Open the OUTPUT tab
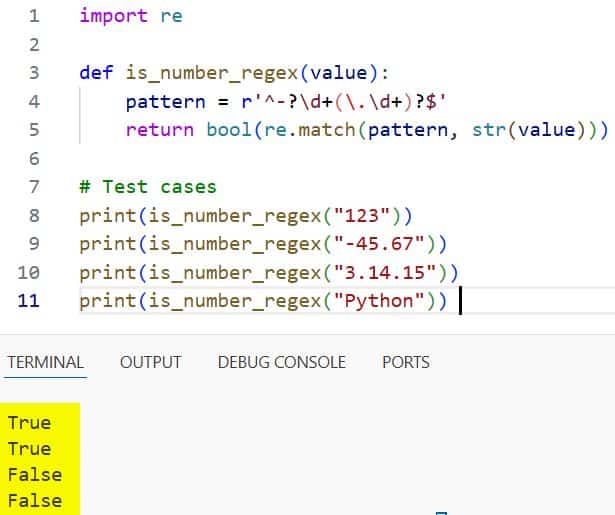This screenshot has width=615, height=515. pos(150,362)
